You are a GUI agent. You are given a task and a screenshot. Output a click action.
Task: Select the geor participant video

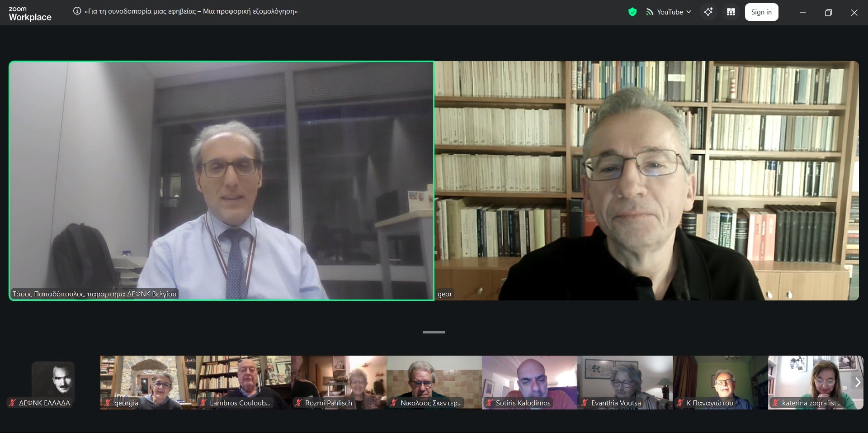tap(646, 181)
